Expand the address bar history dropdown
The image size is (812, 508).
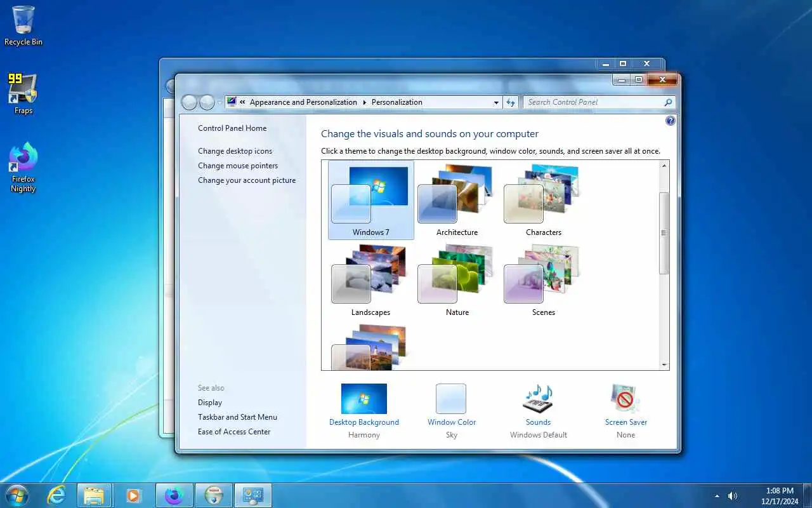point(496,102)
